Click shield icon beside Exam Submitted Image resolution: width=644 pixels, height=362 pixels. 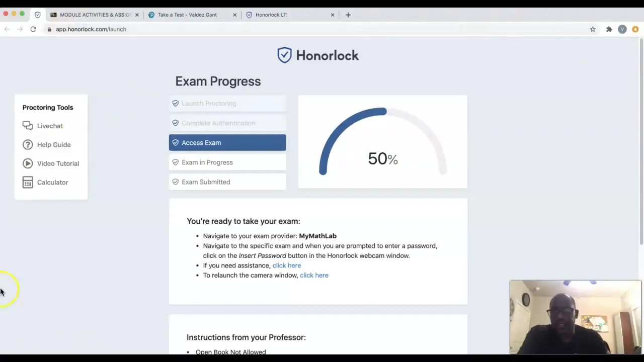point(176,182)
